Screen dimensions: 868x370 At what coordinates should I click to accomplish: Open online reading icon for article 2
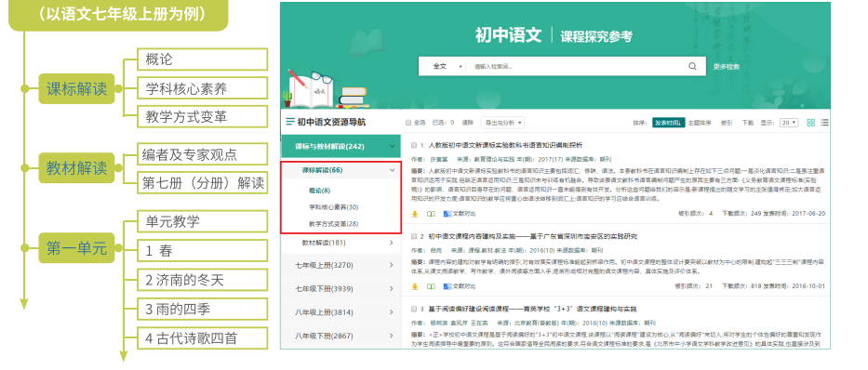[431, 286]
